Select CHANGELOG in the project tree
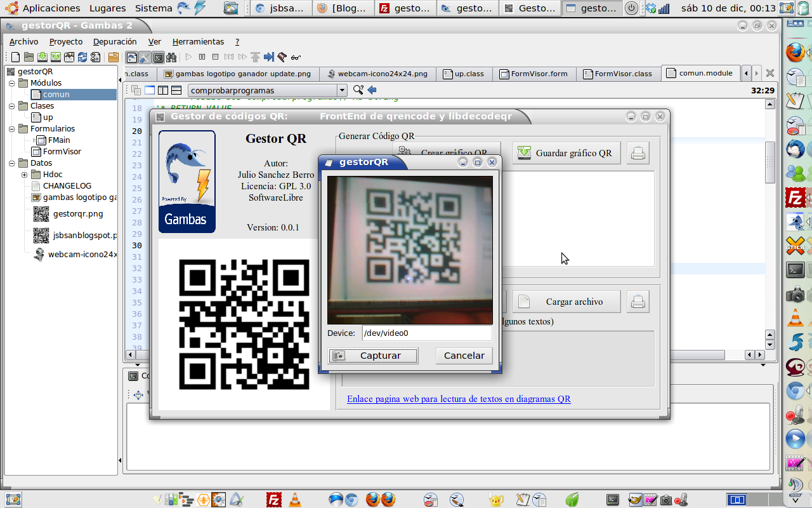This screenshot has width=812, height=508. [67, 186]
